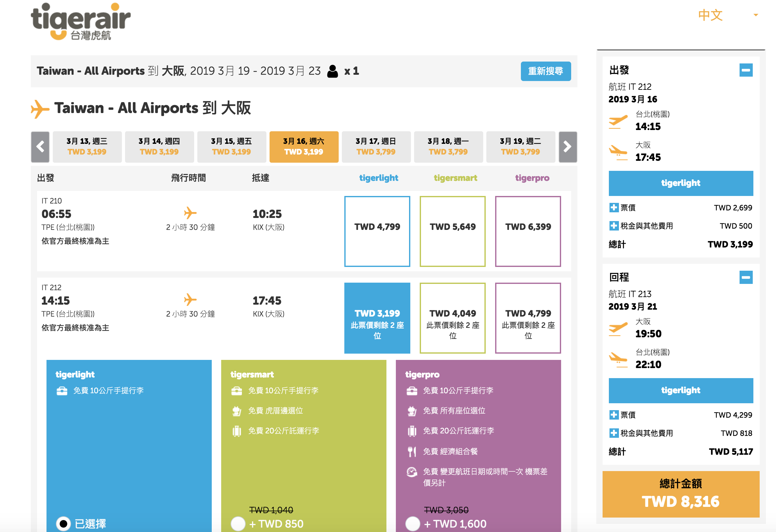Viewport: 776px width, 532px height.
Task: Expand 票價 details in 出發 panel
Action: [614, 208]
